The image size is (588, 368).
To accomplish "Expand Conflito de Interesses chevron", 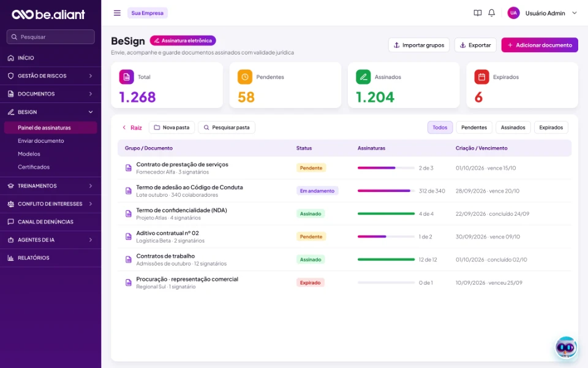I will [91, 204].
